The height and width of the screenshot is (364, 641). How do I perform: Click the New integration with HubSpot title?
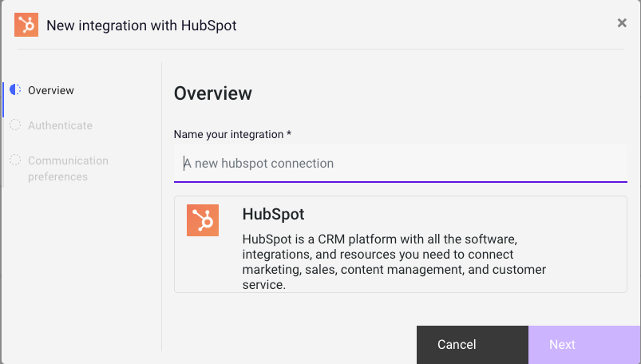pos(141,26)
